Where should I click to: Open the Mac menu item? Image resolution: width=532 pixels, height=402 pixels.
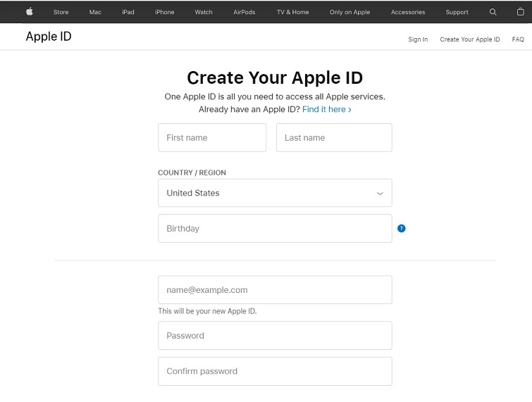(95, 12)
